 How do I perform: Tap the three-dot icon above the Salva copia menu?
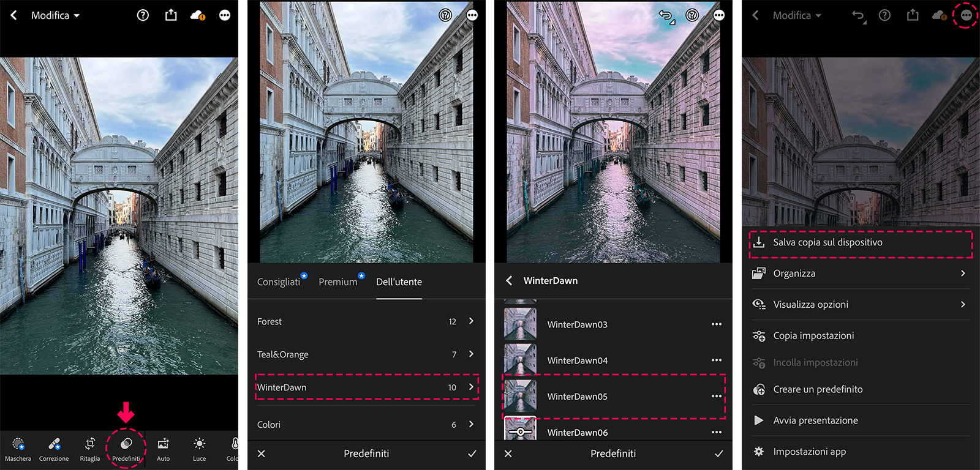[967, 15]
